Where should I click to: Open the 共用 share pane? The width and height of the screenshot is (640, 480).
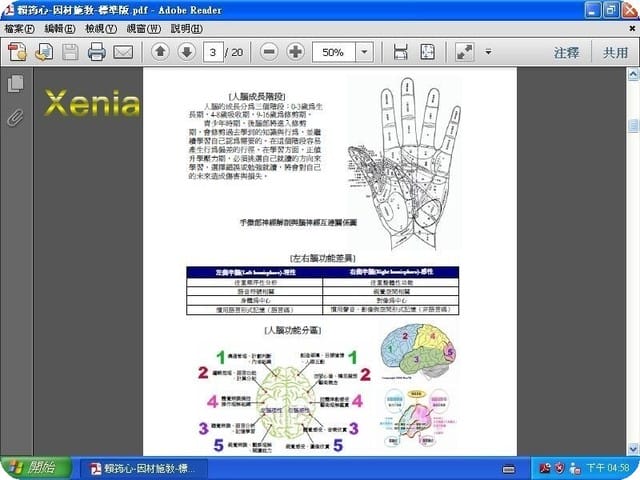coord(616,53)
